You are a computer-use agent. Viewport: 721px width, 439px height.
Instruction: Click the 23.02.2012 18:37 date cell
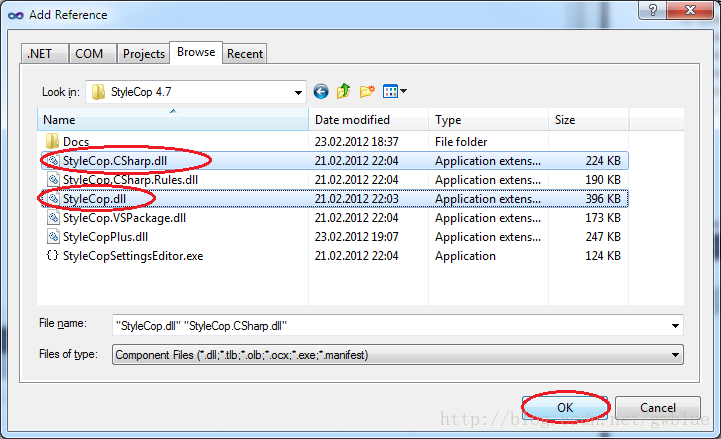tap(356, 142)
